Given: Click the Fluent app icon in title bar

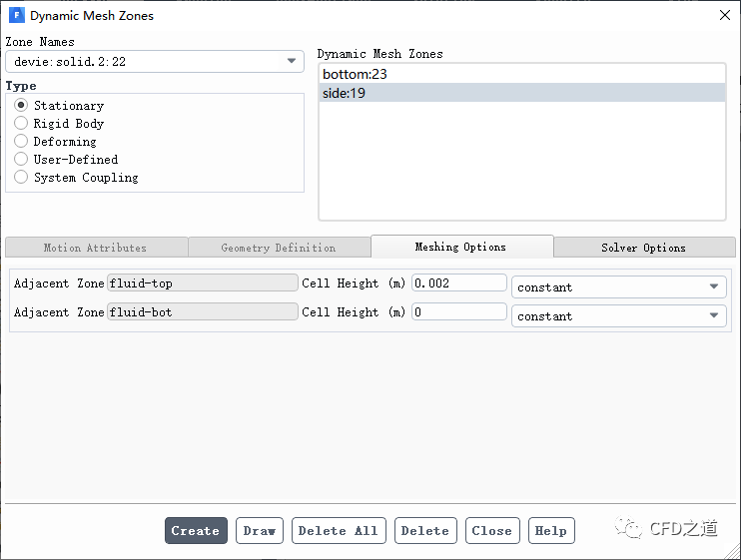Looking at the screenshot, I should pos(16,15).
